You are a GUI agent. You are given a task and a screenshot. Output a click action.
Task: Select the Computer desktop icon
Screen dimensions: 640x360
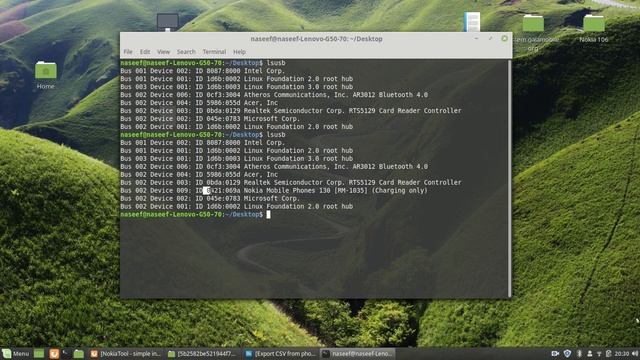[168, 22]
